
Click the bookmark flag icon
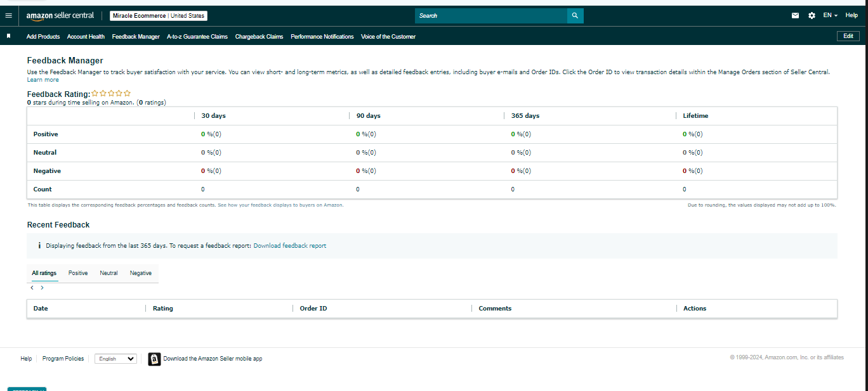(9, 36)
